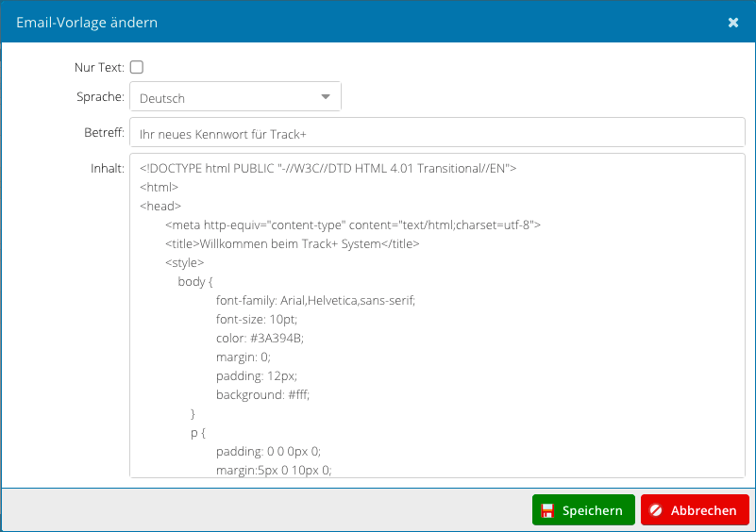The image size is (756, 532).
Task: Click the floppy disk icon on Speichern
Action: (547, 510)
